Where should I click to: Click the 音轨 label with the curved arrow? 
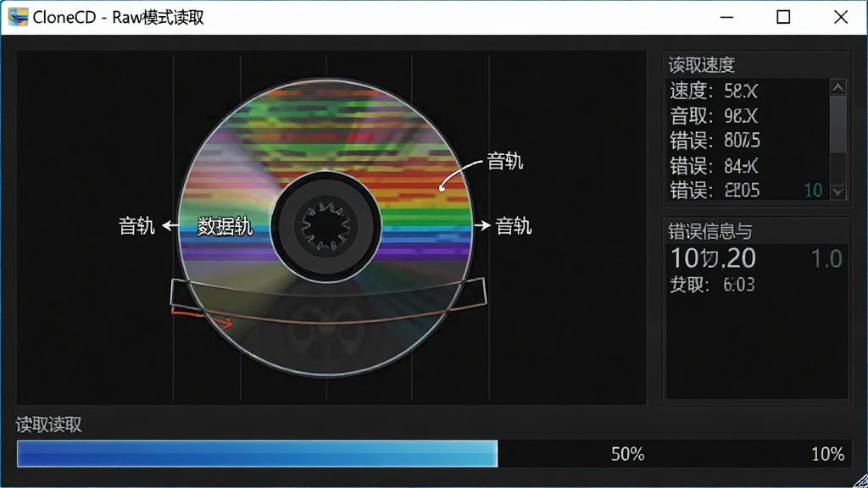click(x=505, y=162)
